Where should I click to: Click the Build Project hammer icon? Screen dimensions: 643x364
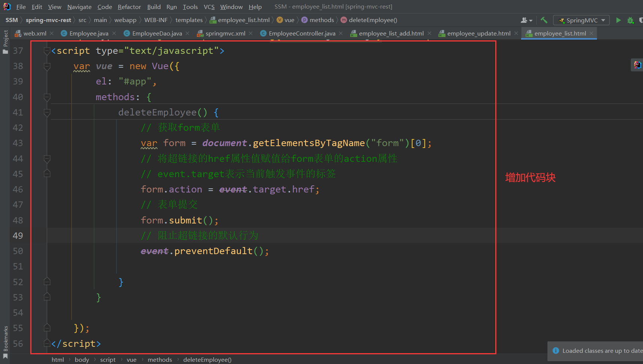pos(544,20)
